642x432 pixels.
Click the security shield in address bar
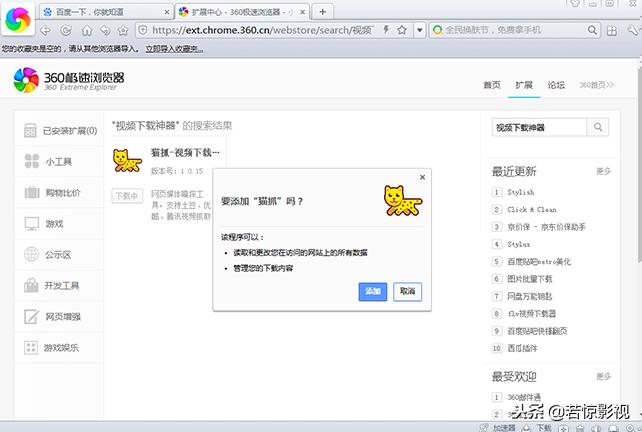tap(143, 30)
